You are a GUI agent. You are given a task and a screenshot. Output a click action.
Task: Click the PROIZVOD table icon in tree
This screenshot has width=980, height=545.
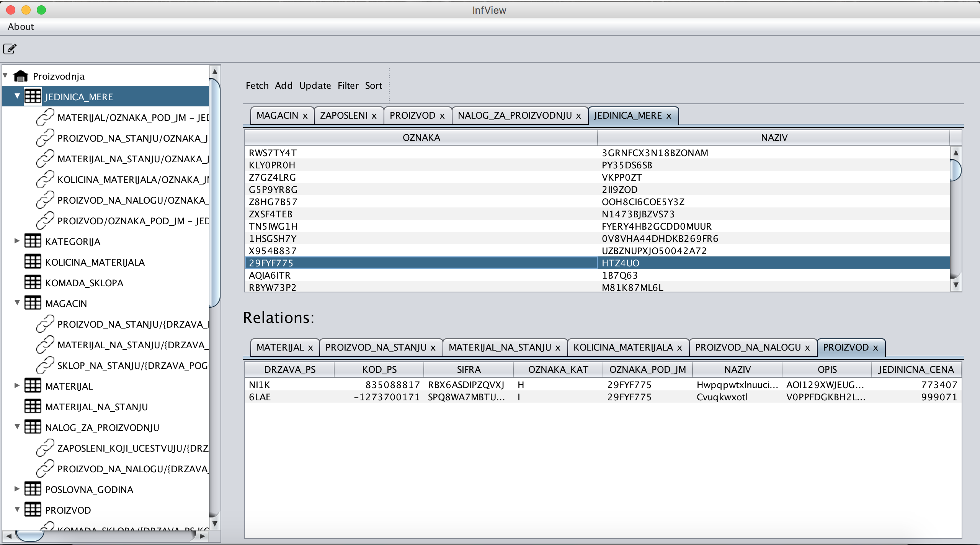[x=33, y=510]
